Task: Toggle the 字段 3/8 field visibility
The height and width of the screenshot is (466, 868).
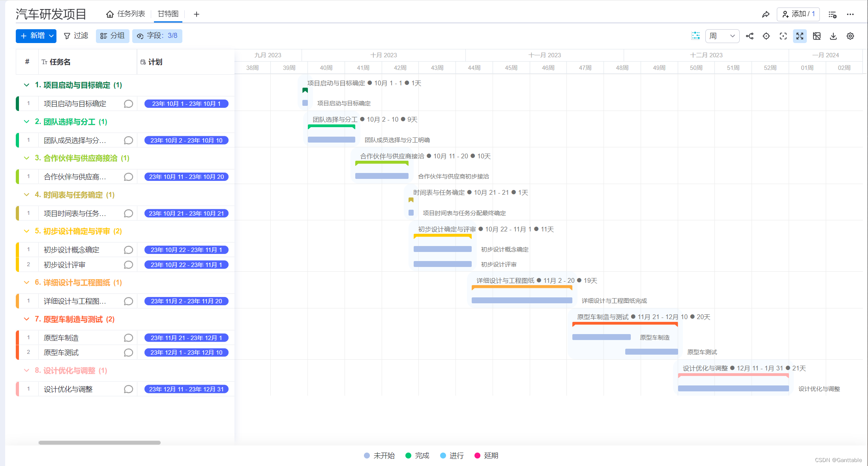Action: 157,36
